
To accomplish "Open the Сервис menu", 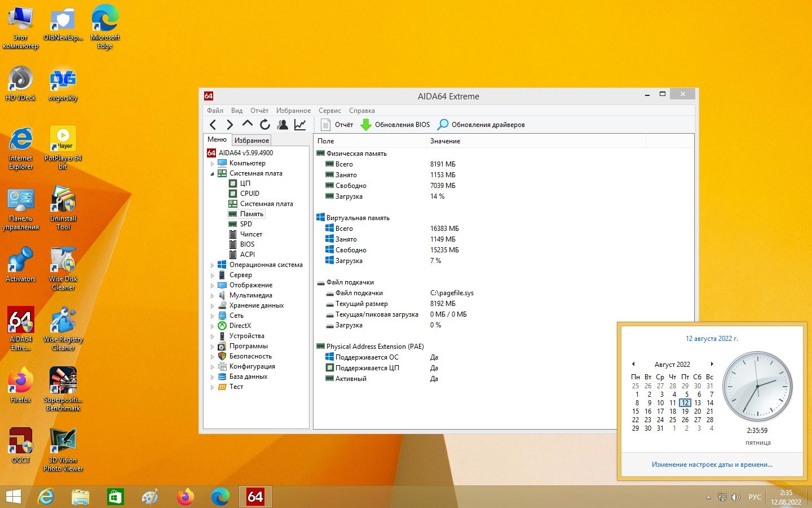I will coord(329,111).
